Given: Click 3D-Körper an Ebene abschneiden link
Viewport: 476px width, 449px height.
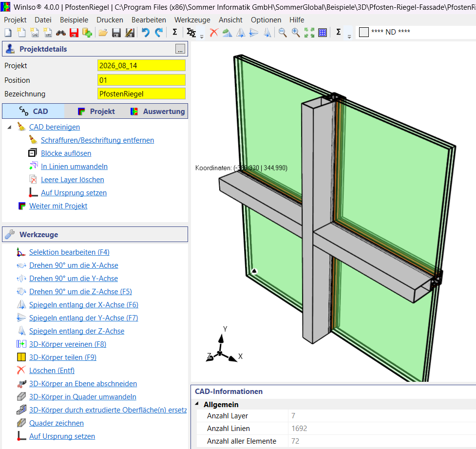Looking at the screenshot, I should click(83, 384).
